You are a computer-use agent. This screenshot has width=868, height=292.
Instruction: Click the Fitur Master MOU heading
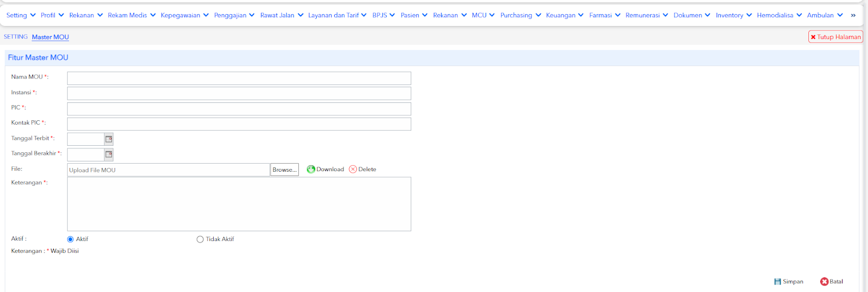(38, 57)
